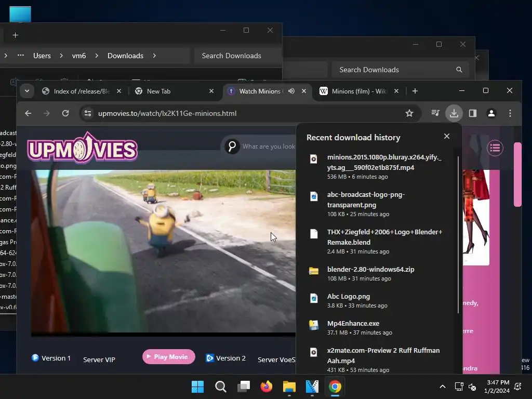The height and width of the screenshot is (399, 532).
Task: Open a new Chrome tab
Action: 415,91
